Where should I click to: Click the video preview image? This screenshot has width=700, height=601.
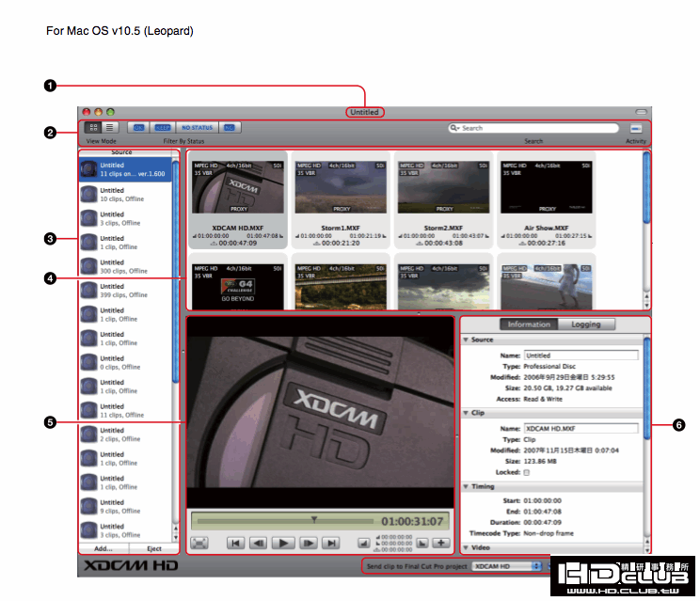[x=320, y=412]
